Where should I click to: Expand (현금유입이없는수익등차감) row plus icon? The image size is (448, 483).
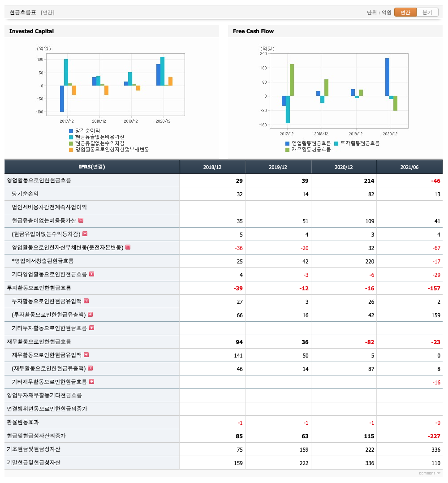point(85,234)
